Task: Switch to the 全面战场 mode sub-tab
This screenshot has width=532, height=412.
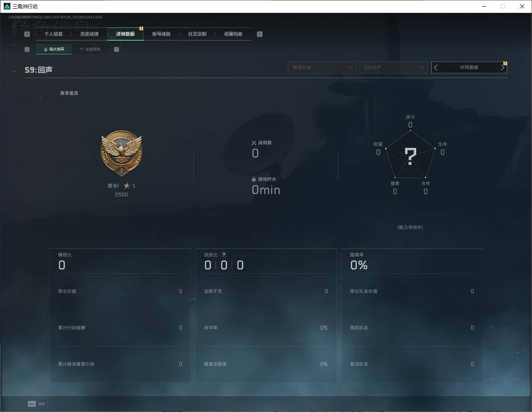Action: tap(90, 49)
